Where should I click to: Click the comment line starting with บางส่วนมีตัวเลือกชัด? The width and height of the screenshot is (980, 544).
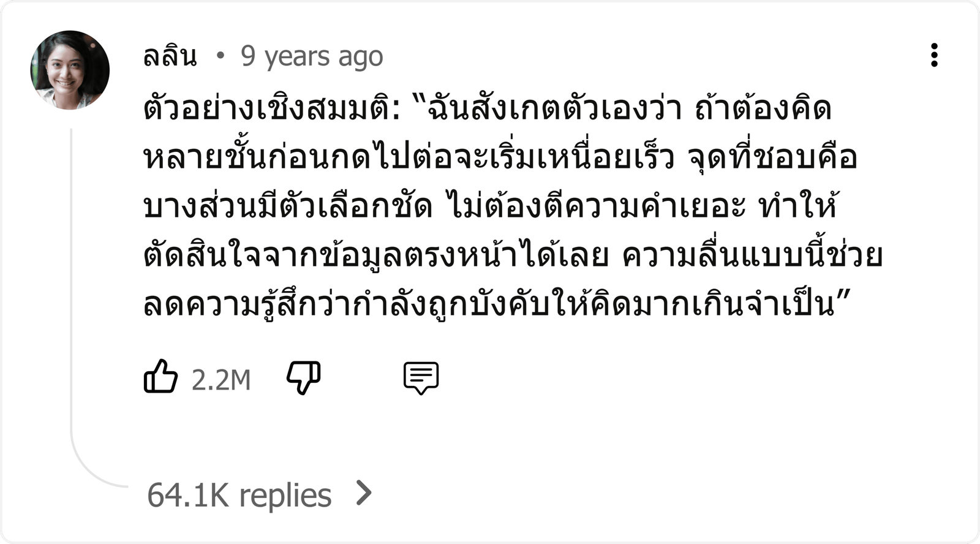click(490, 206)
